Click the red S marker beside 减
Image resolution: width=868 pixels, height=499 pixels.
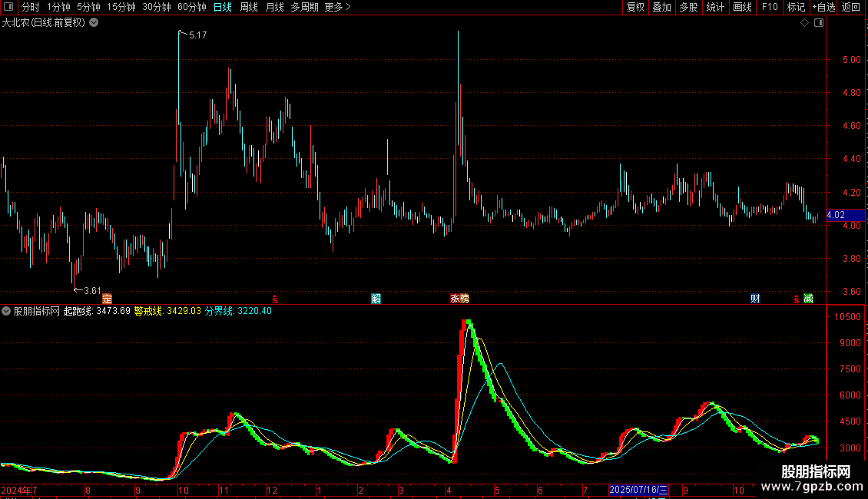pyautogui.click(x=796, y=299)
